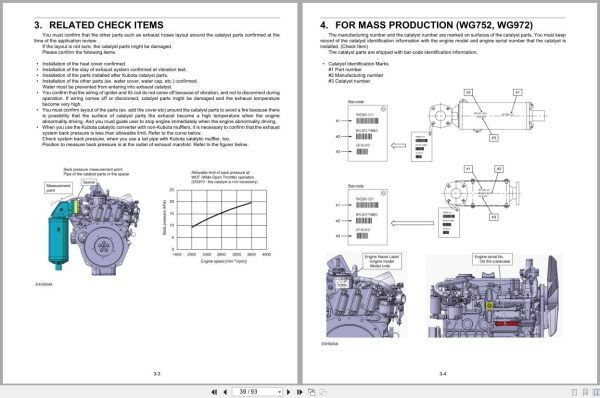
Task: Click the engine serial number picture
Action: 494,296
